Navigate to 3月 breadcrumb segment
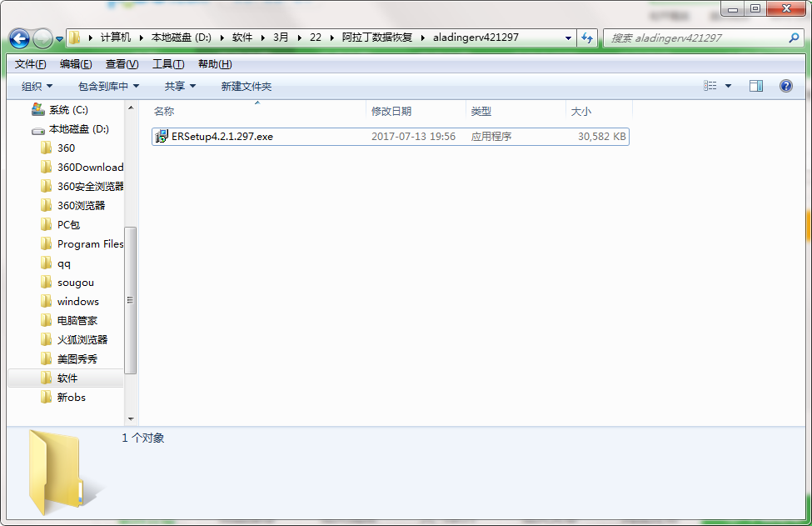812x526 pixels. click(281, 38)
